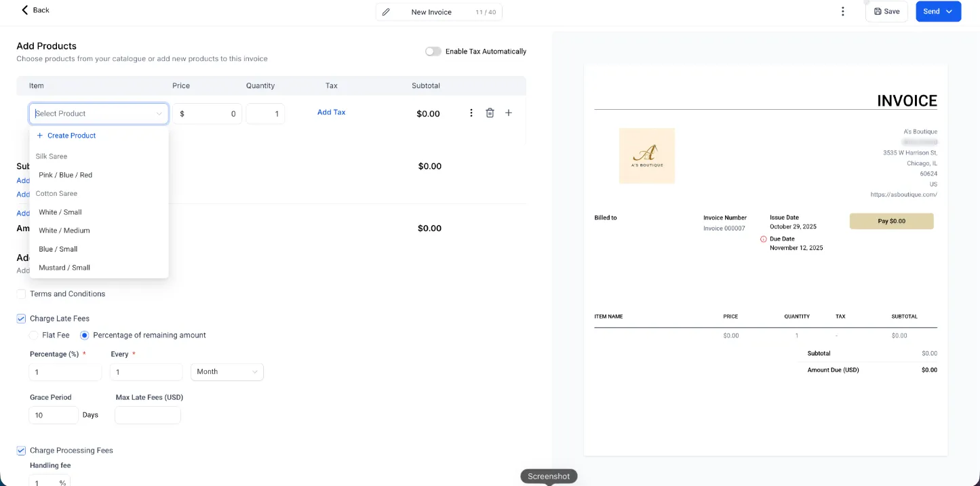Click the Send button label

(x=931, y=12)
